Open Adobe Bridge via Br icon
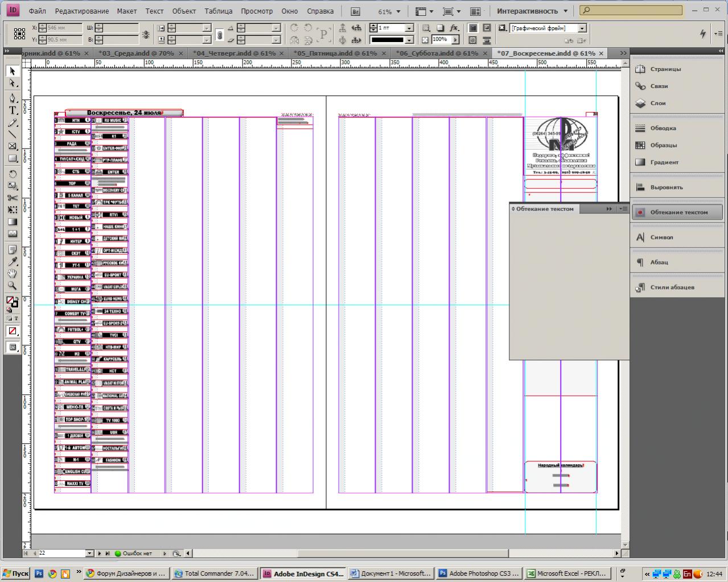728x582 pixels. [355, 11]
